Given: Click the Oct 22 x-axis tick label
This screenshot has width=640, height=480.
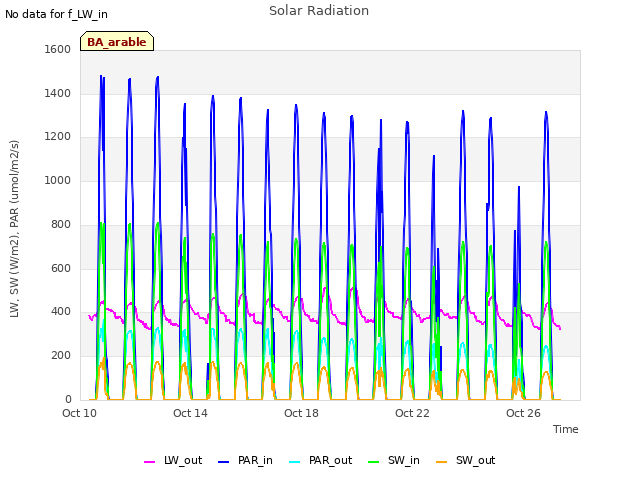Looking at the screenshot, I should pos(412,413).
